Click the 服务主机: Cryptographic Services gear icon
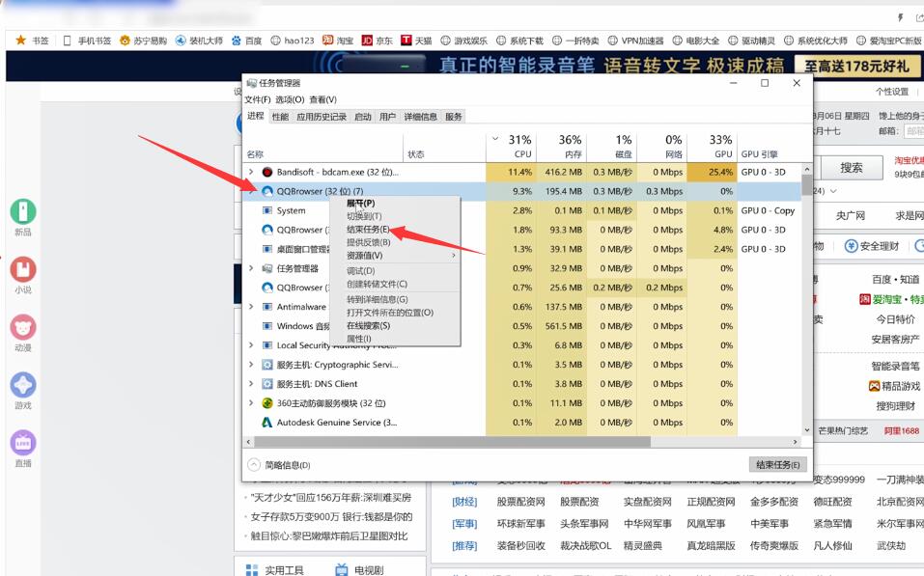 click(266, 365)
